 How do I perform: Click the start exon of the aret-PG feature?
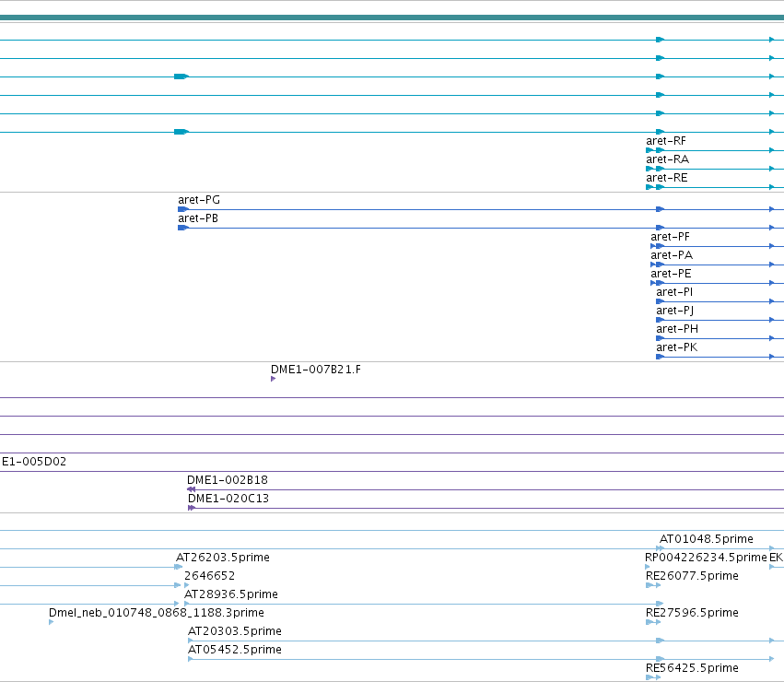click(183, 209)
